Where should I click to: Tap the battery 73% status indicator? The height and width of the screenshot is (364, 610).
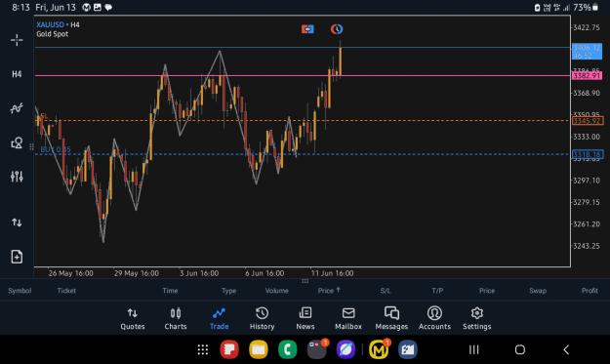coord(586,8)
